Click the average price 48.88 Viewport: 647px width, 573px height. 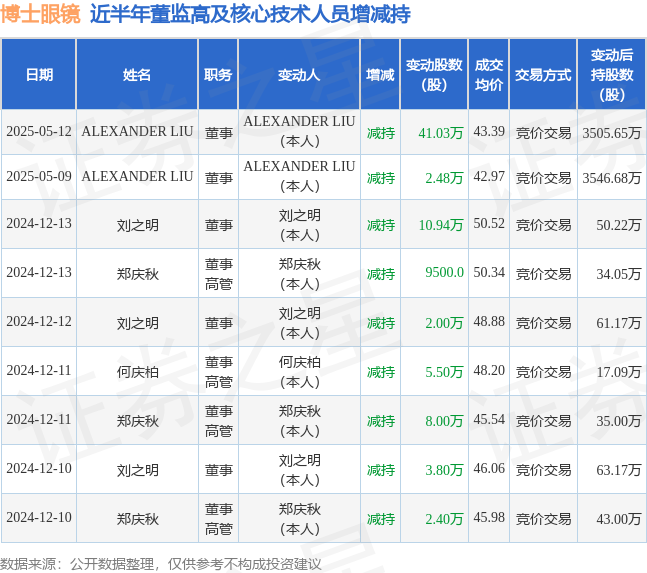coord(489,322)
